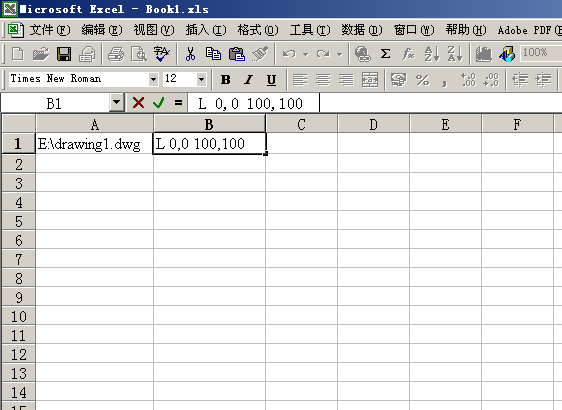Sort Ascending A-Z icon
This screenshot has height=410, width=562.
(x=432, y=54)
